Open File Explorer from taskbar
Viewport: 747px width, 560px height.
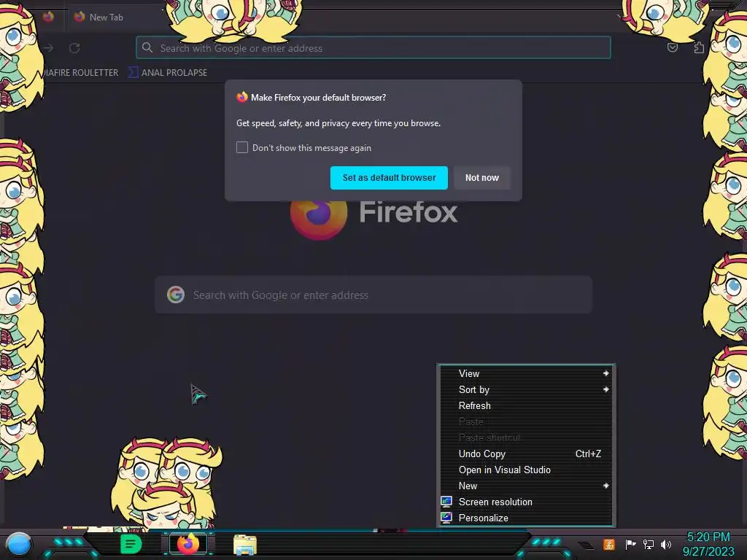coord(245,545)
